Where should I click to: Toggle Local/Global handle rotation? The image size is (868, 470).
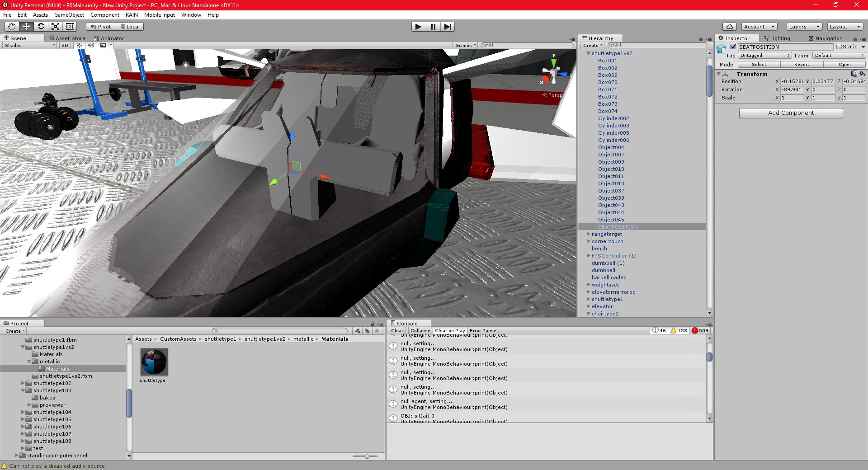tap(130, 27)
